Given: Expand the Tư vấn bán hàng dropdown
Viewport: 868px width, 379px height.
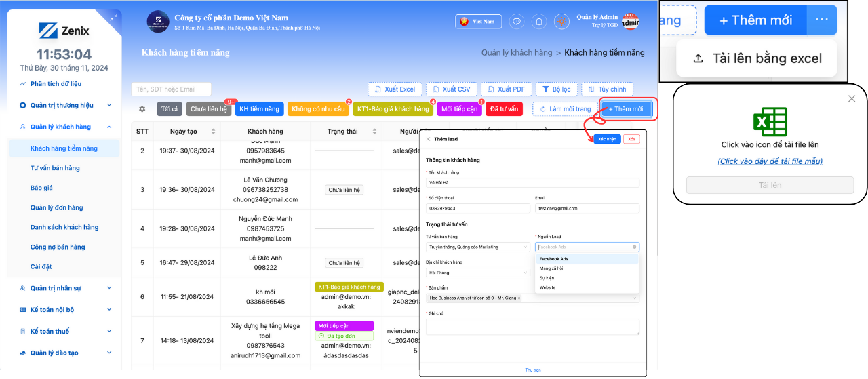Looking at the screenshot, I should click(478, 247).
